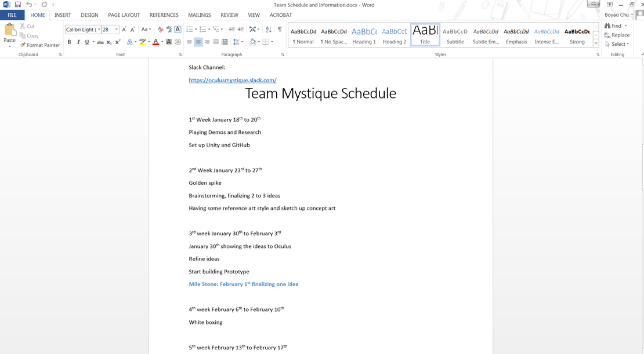This screenshot has height=354, width=644.
Task: Apply paragraph shading fill color
Action: (x=252, y=42)
